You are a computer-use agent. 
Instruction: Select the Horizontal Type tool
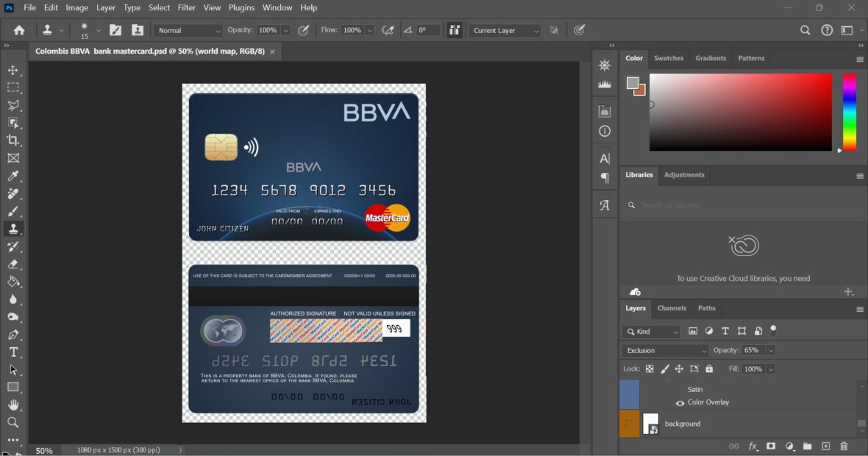click(x=13, y=352)
